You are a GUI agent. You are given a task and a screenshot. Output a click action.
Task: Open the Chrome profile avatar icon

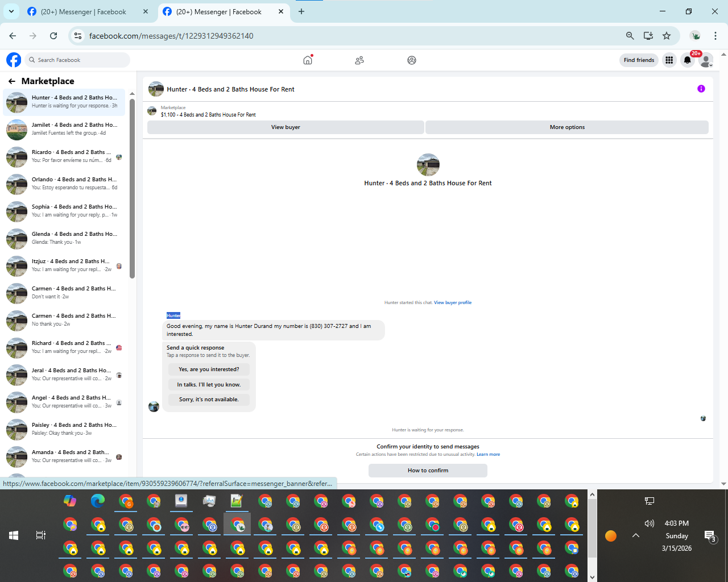point(695,36)
